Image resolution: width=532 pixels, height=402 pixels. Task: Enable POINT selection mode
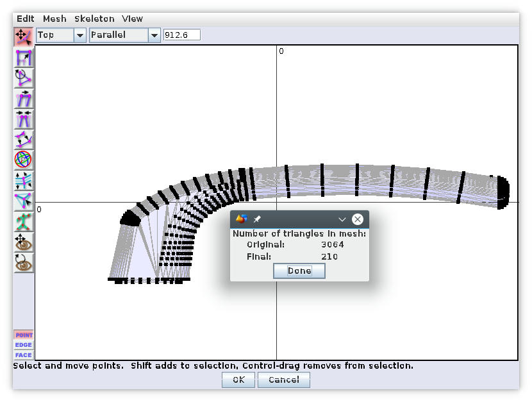click(x=24, y=335)
